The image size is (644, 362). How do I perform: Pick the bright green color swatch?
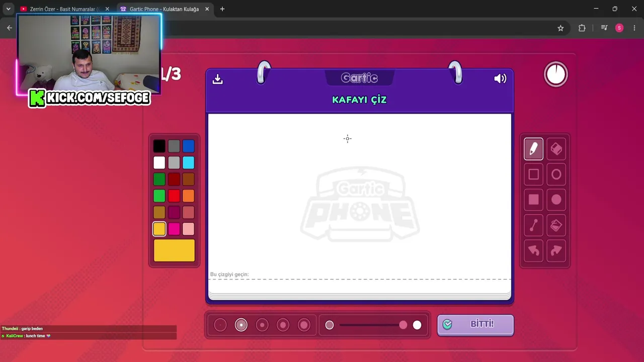(159, 196)
